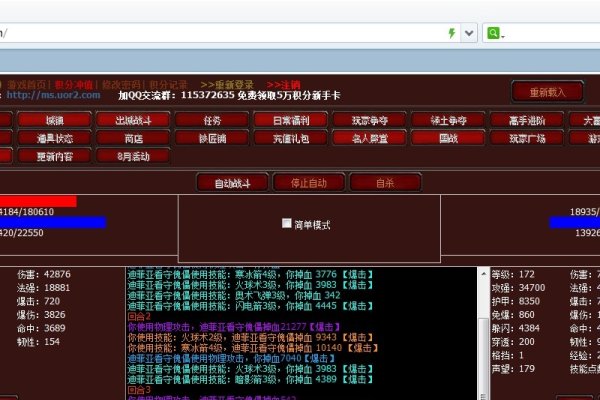This screenshot has height=400, width=600.
Task: Open the http://ms.uor2.com hyperlink
Action: pyautogui.click(x=53, y=95)
